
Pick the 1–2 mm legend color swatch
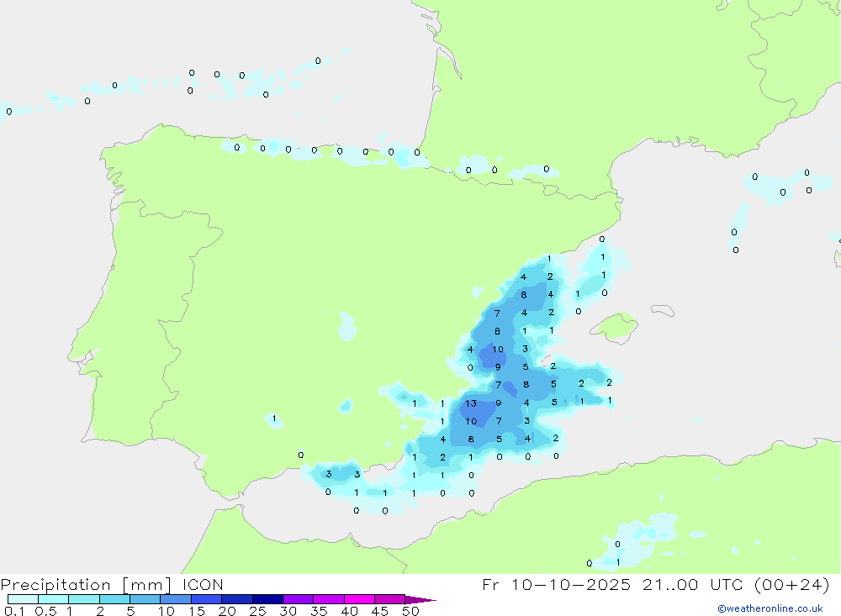click(x=84, y=599)
